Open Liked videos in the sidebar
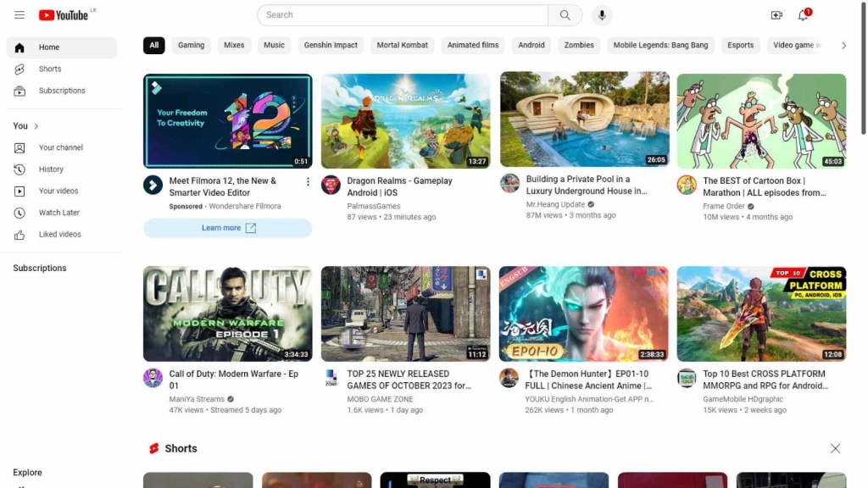The height and width of the screenshot is (488, 868). [61, 234]
